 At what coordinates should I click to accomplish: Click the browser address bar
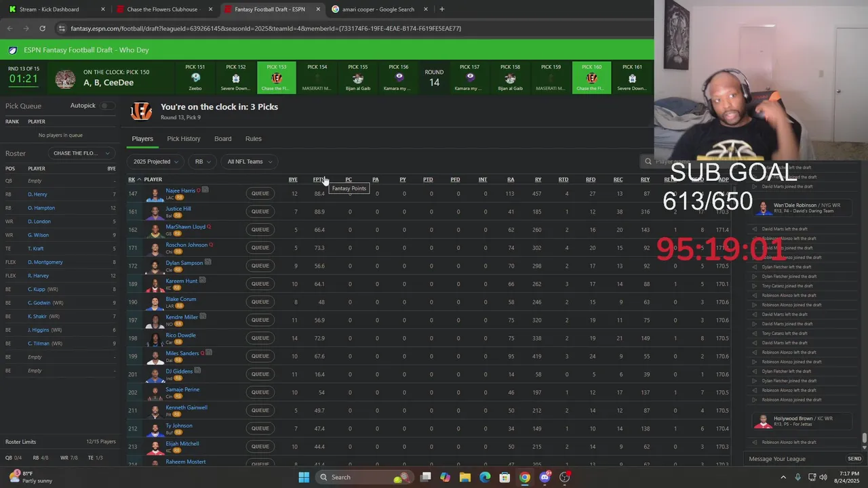353,28
